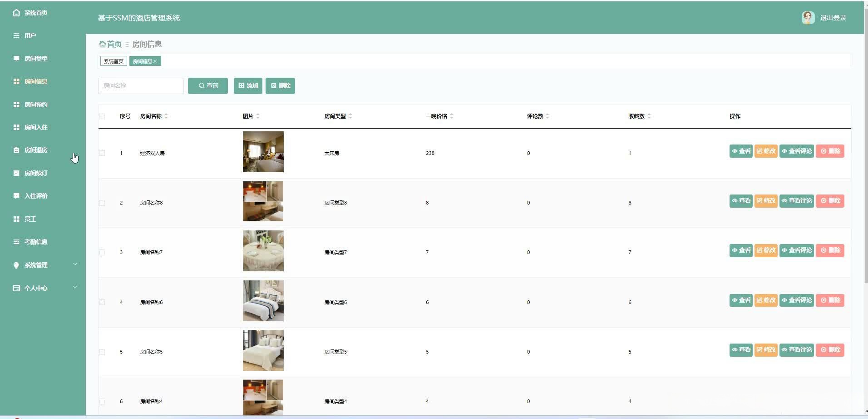Viewport: 868px width, 419px height.
Task: Click the home icon in the breadcrumb
Action: [102, 44]
